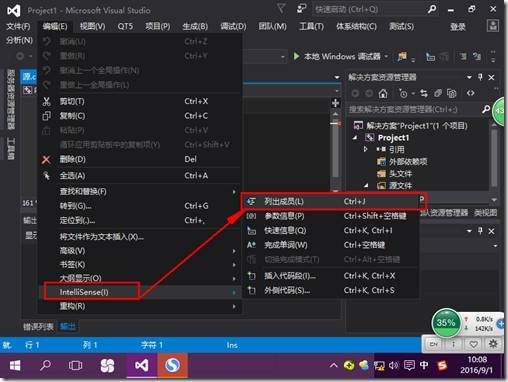
Task: Click the account avatar icon
Action: tap(493, 26)
